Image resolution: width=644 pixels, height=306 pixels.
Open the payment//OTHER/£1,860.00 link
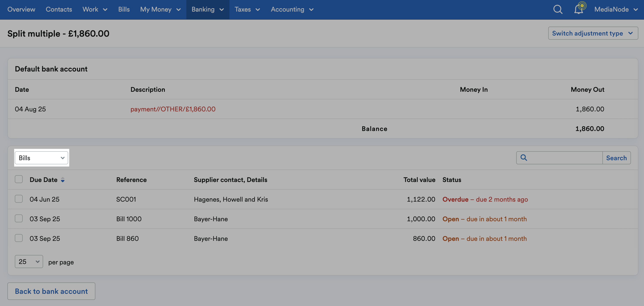coord(173,109)
